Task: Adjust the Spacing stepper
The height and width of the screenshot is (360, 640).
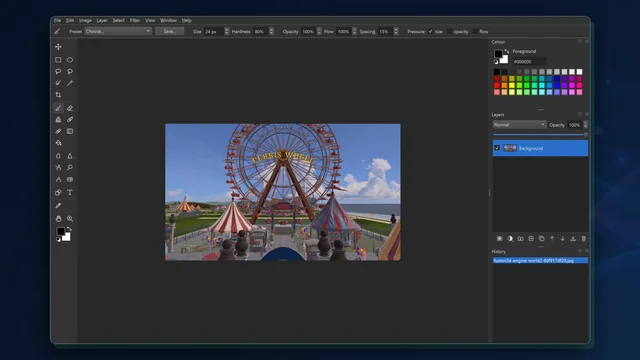Action: coord(396,31)
